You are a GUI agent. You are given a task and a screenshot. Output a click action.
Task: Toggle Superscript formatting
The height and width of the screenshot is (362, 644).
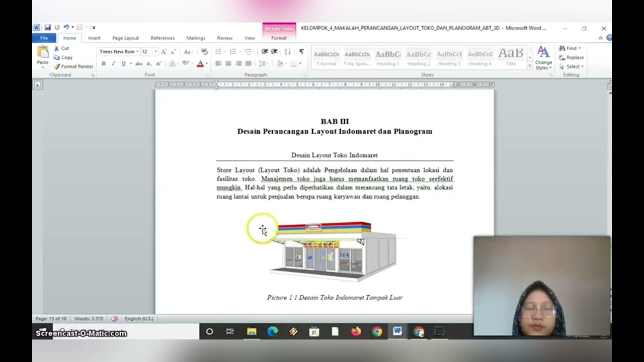158,64
